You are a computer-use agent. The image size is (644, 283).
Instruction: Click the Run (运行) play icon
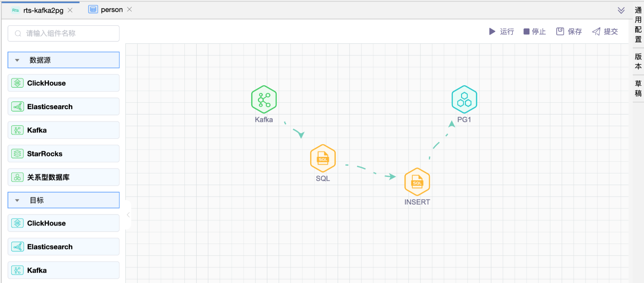[492, 32]
